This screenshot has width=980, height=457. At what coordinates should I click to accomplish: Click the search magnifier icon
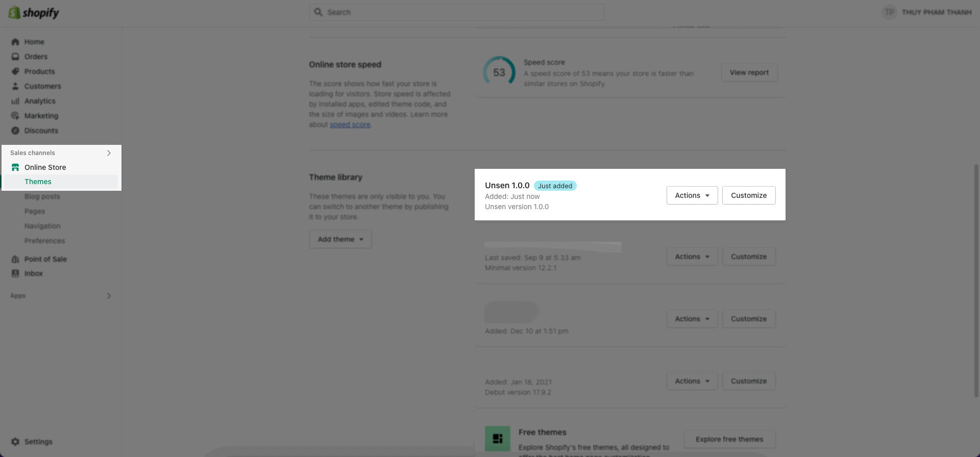(x=318, y=12)
